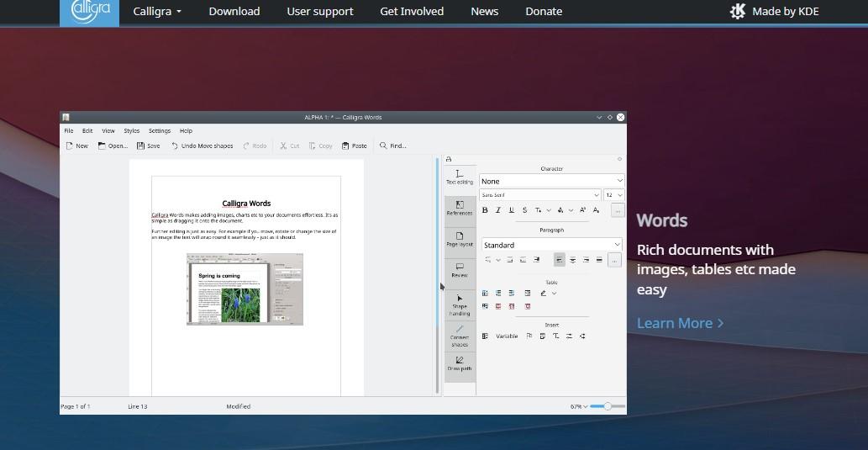Open the 67% zoom level dropdown
868x450 pixels.
(x=578, y=407)
